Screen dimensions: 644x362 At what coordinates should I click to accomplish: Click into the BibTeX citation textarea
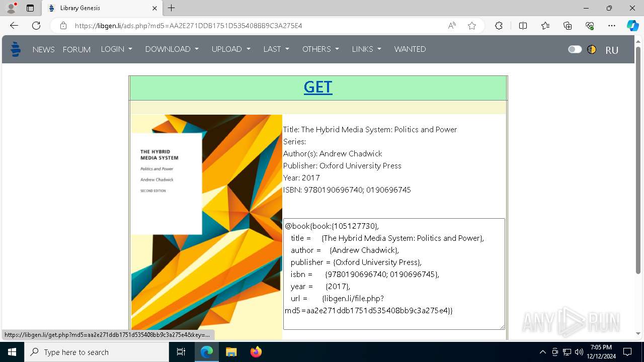coord(394,274)
